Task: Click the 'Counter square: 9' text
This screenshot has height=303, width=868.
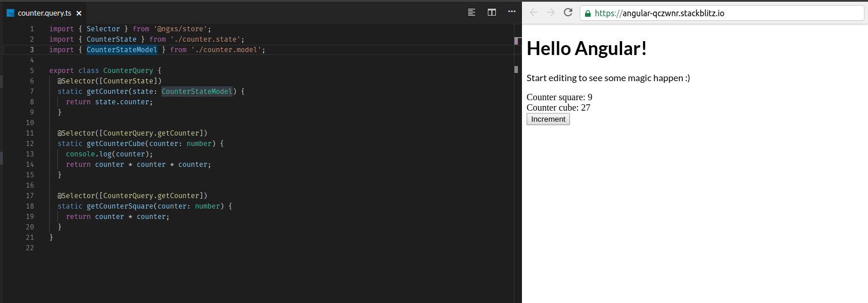Action: coord(560,97)
